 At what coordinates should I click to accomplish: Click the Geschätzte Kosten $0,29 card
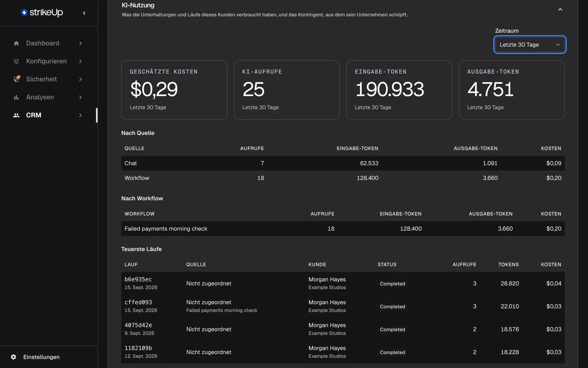pos(174,90)
